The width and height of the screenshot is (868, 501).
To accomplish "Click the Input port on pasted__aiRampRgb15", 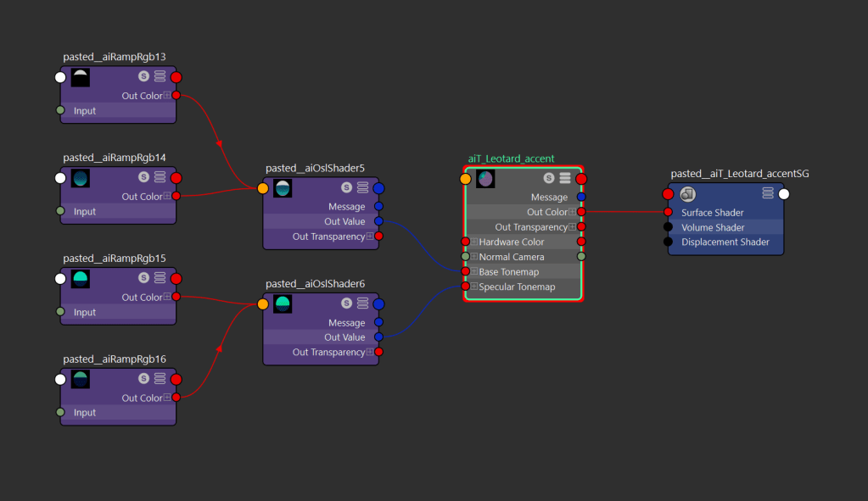I will click(60, 312).
